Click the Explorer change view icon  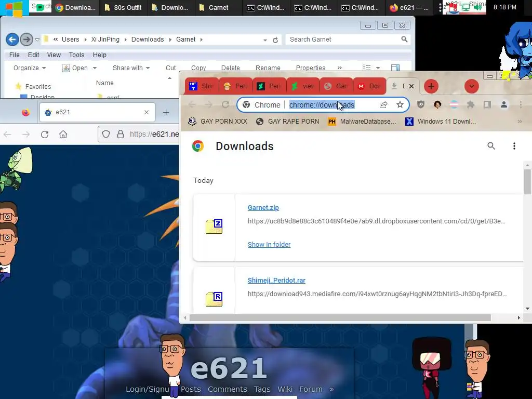coord(367,68)
